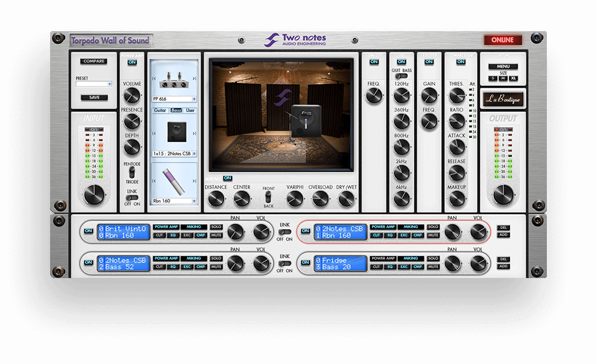Switch to the User cabinet tab
Screen dimensions: 597x364
point(190,110)
